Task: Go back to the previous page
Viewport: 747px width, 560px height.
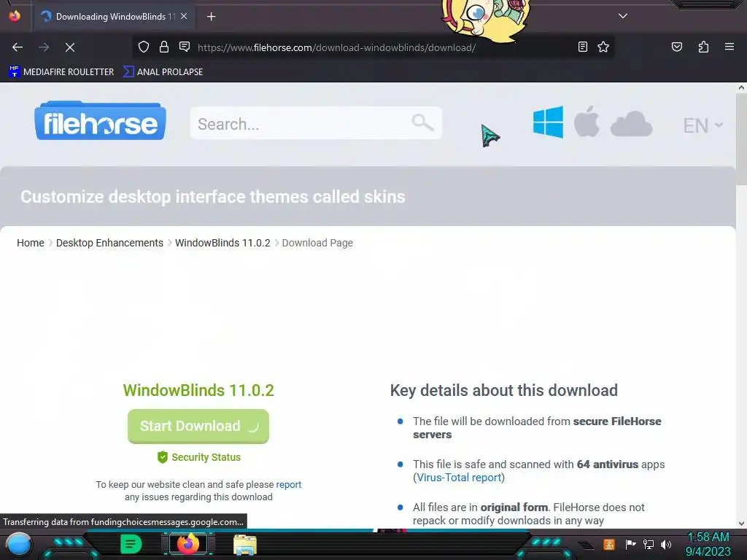Action: click(18, 47)
